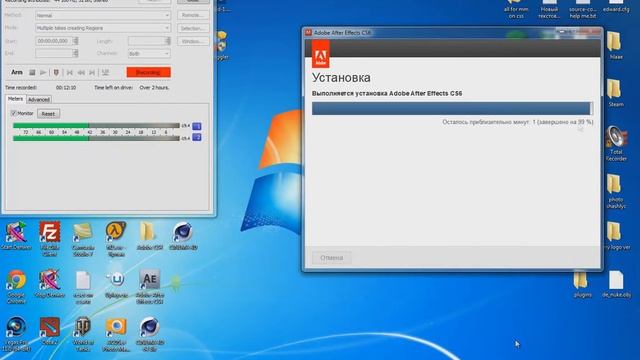Switch to the Meters tab
The width and height of the screenshot is (640, 360).
16,99
